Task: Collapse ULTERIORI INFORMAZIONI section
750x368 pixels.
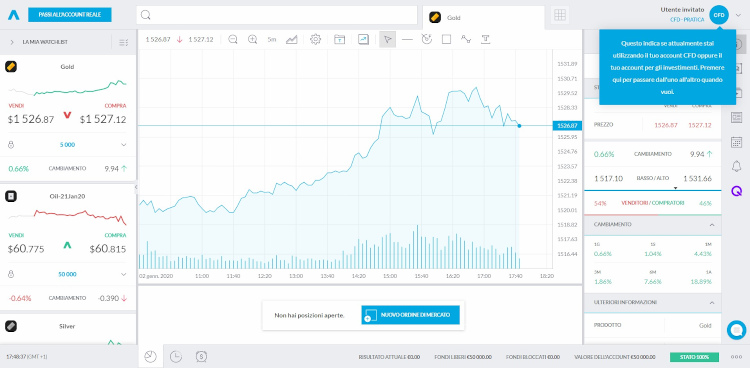Action: click(x=712, y=302)
